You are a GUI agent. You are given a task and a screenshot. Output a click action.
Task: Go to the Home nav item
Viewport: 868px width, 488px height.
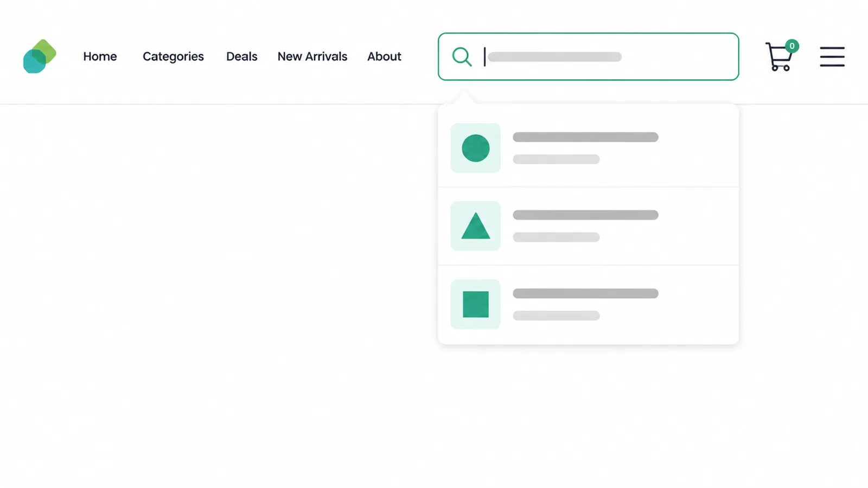coord(100,56)
